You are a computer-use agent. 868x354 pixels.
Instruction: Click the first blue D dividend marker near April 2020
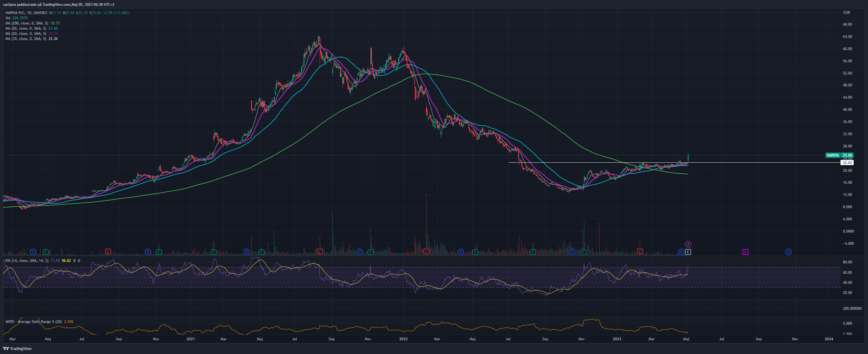coord(33,252)
